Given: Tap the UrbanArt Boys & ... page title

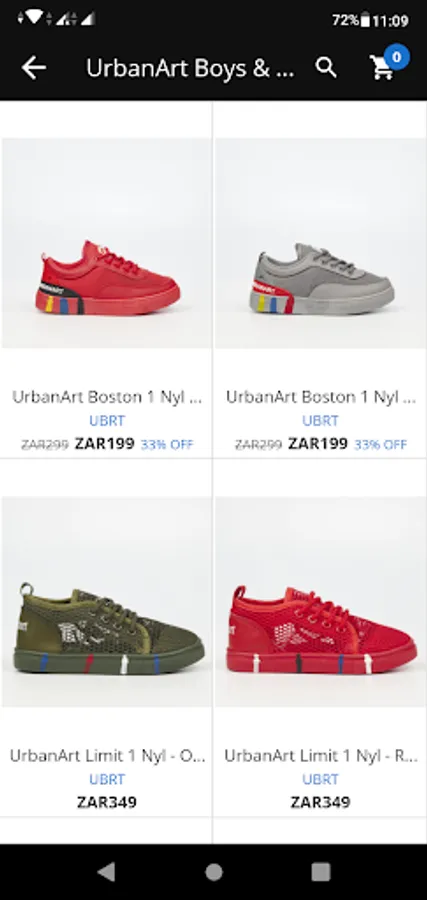Looking at the screenshot, I should coord(190,68).
